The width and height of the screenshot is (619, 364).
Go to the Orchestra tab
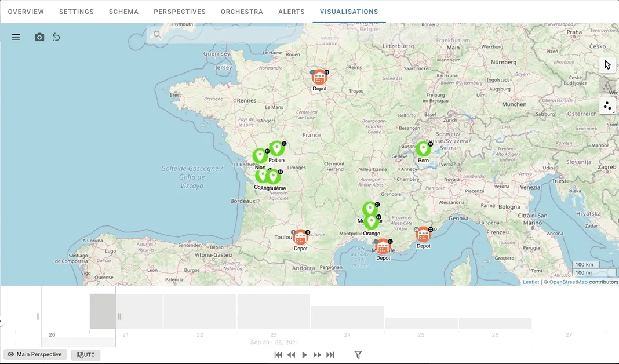242,12
